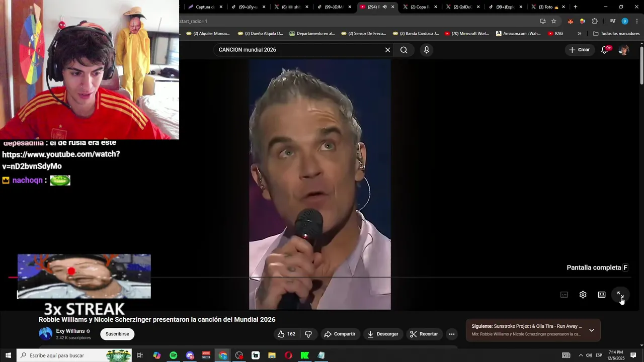Open the Amazon.com bookmark

coord(518,34)
